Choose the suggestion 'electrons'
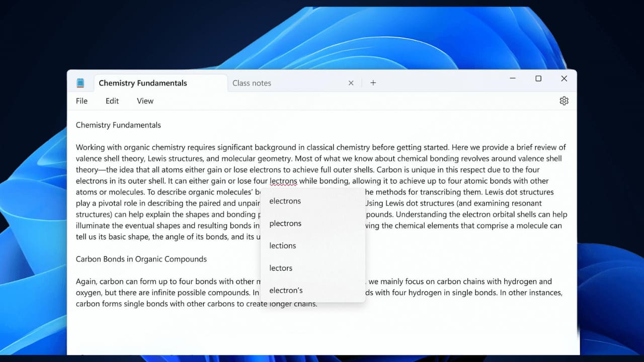This screenshot has width=644, height=362. (x=285, y=201)
